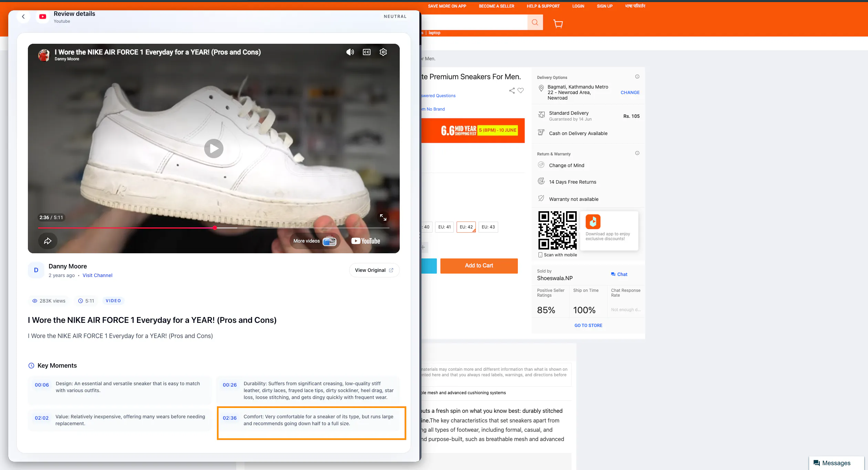Chat with seller Shoeswala.NP

pyautogui.click(x=619, y=274)
